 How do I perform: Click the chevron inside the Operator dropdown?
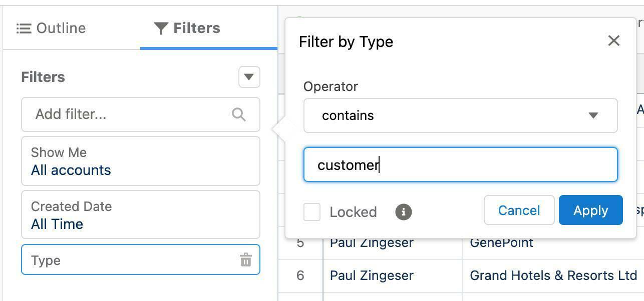(593, 115)
